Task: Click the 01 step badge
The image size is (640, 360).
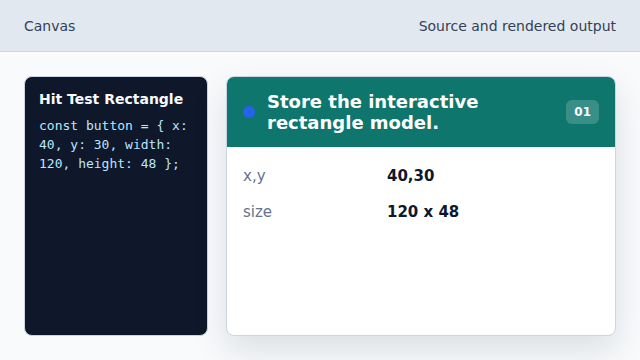Action: (582, 112)
